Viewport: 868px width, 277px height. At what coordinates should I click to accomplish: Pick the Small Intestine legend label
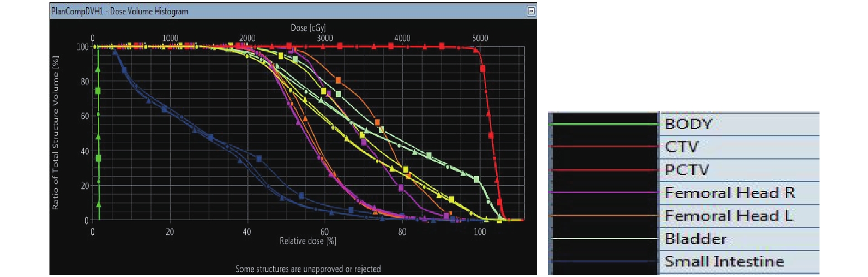coord(724,262)
